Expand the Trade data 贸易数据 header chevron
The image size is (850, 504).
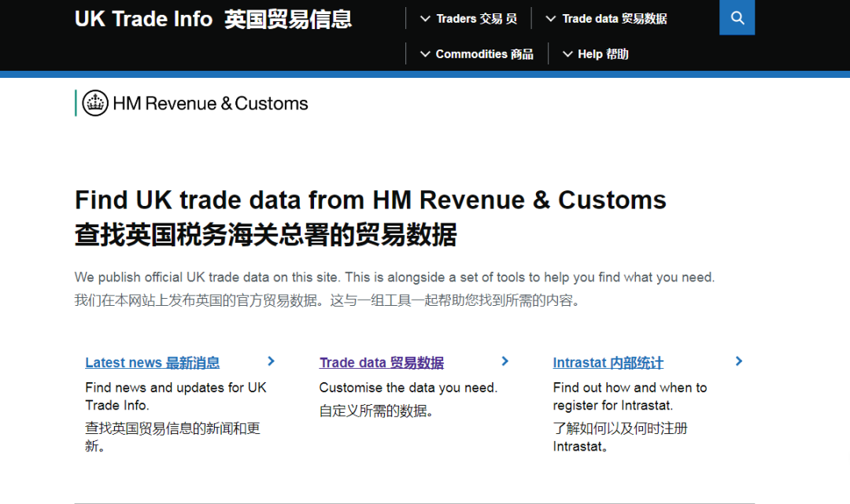(551, 19)
